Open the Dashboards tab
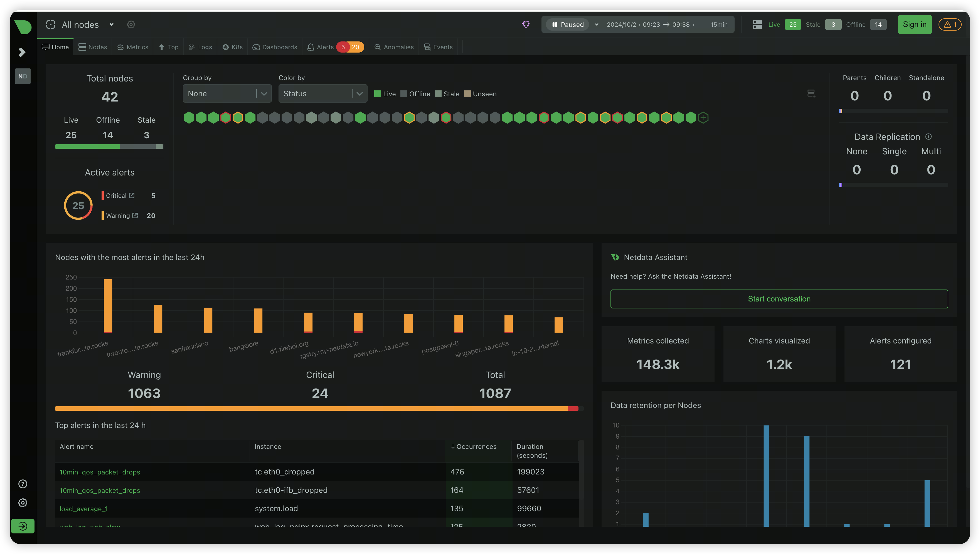The width and height of the screenshot is (980, 554). point(275,47)
